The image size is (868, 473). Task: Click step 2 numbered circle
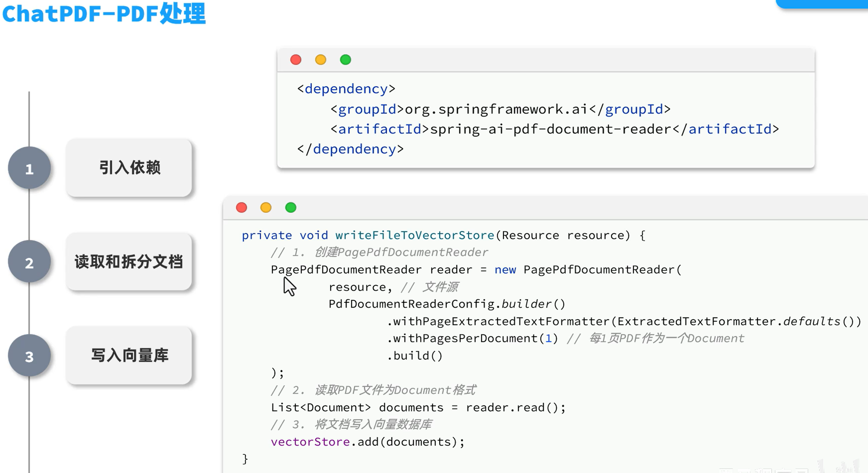(29, 262)
